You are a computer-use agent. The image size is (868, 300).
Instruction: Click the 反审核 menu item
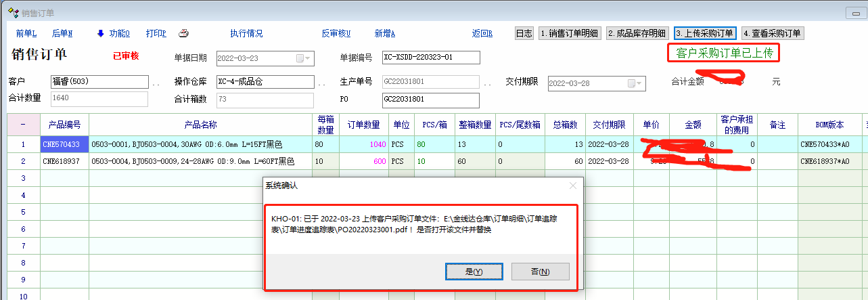click(x=336, y=33)
